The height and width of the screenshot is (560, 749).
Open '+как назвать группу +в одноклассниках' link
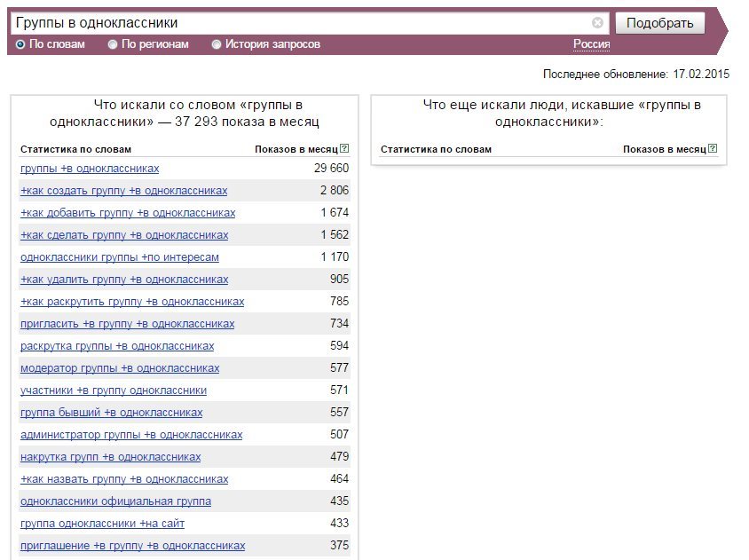[124, 478]
